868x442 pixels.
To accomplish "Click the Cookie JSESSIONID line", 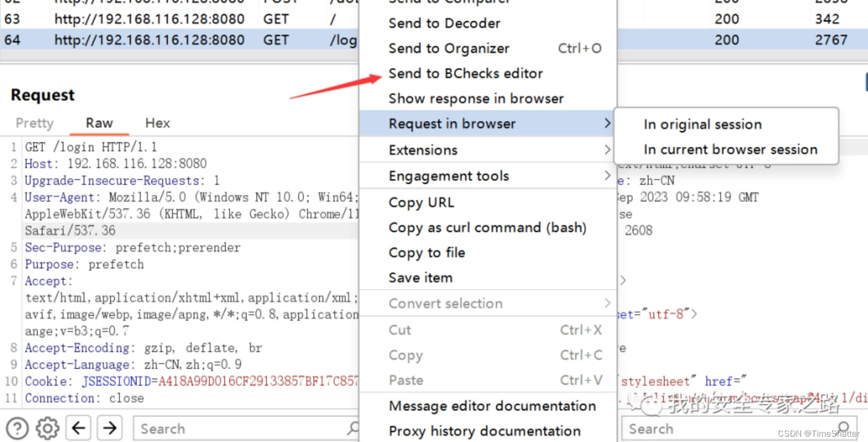I will click(191, 381).
